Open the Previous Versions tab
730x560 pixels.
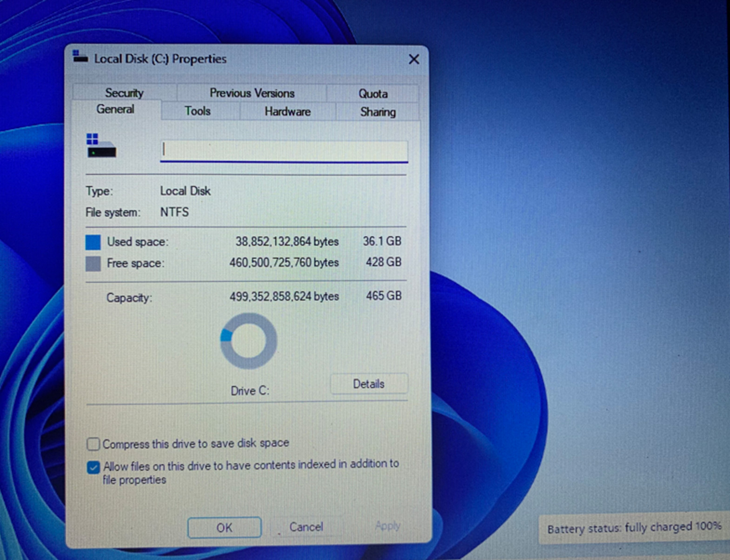coord(252,93)
